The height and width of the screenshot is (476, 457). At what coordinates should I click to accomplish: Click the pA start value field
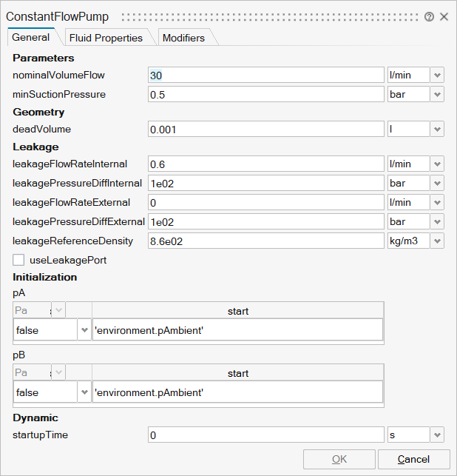[x=237, y=330]
